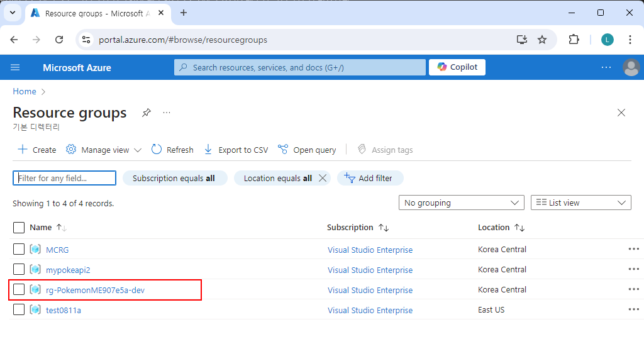Image resolution: width=644 pixels, height=344 pixels.
Task: Close the Resource groups browser tab
Action: [161, 13]
